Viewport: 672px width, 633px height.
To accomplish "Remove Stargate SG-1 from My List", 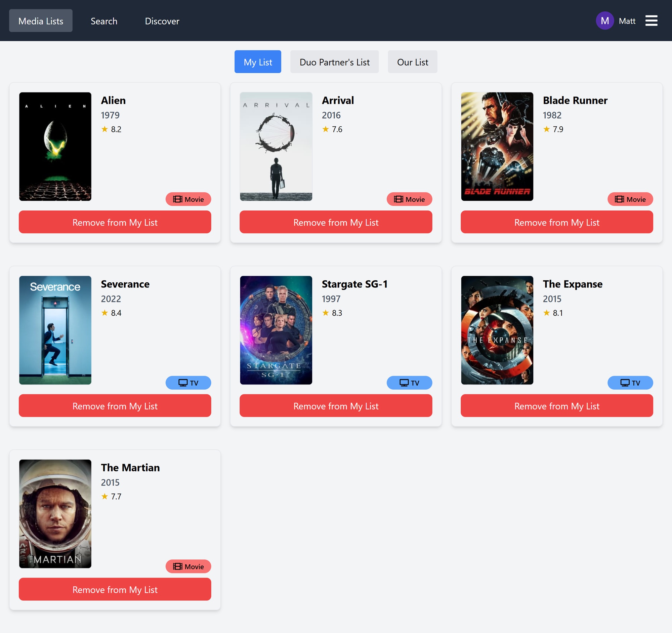I will [336, 406].
